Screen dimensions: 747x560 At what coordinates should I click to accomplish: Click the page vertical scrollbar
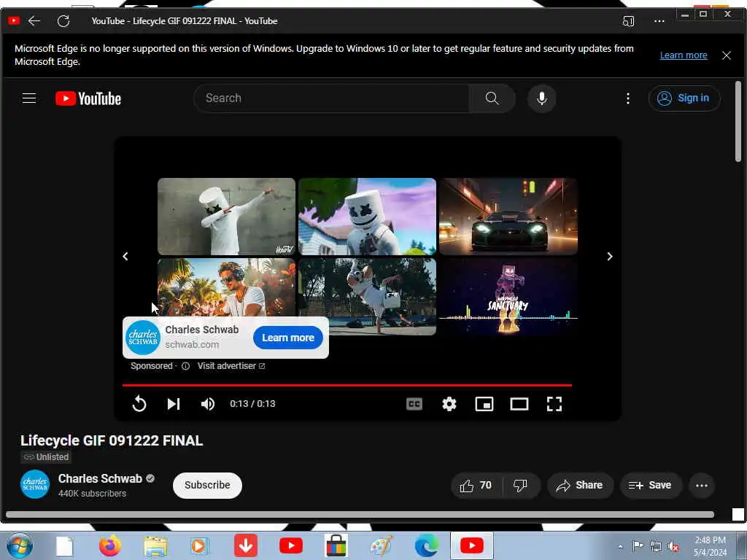[738, 122]
